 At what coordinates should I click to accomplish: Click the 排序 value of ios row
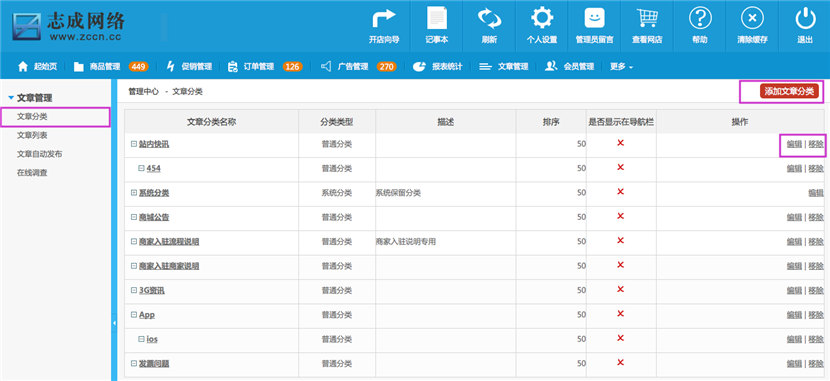pos(581,339)
